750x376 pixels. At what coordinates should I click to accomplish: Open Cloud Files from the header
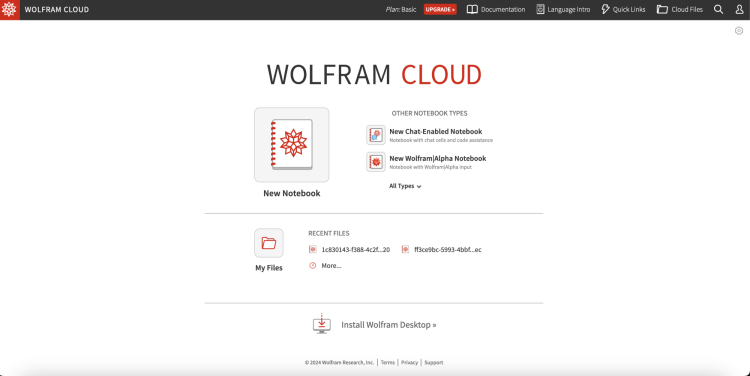tap(687, 10)
